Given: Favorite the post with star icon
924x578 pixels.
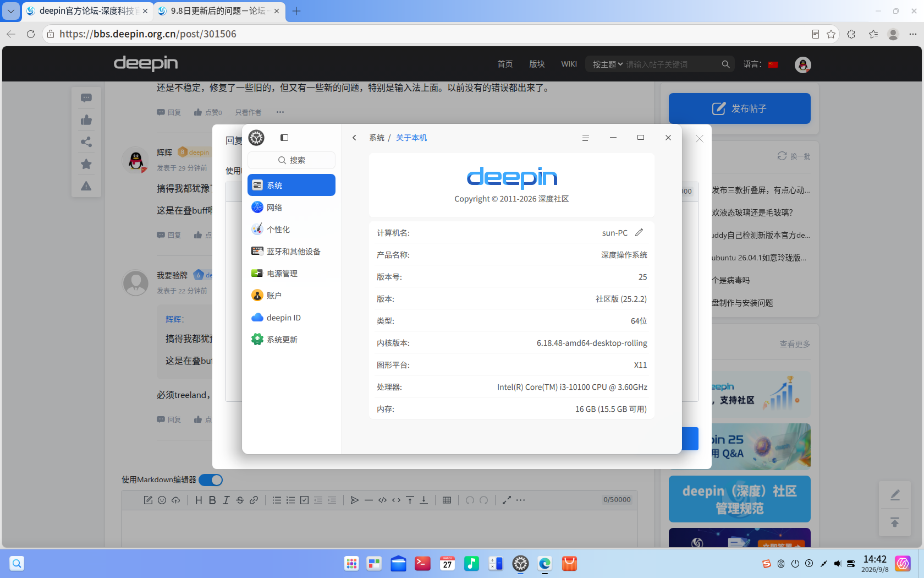Looking at the screenshot, I should (x=86, y=164).
